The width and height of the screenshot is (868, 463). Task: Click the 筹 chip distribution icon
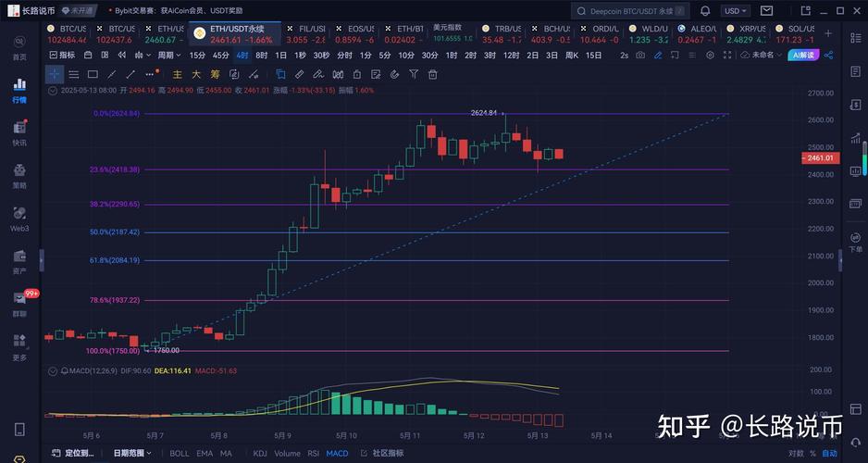[216, 74]
